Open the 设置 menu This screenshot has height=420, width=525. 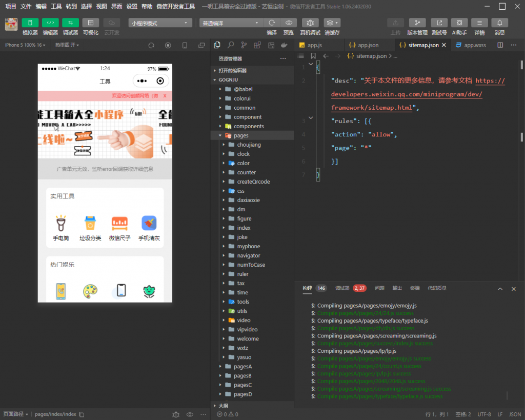(132, 6)
